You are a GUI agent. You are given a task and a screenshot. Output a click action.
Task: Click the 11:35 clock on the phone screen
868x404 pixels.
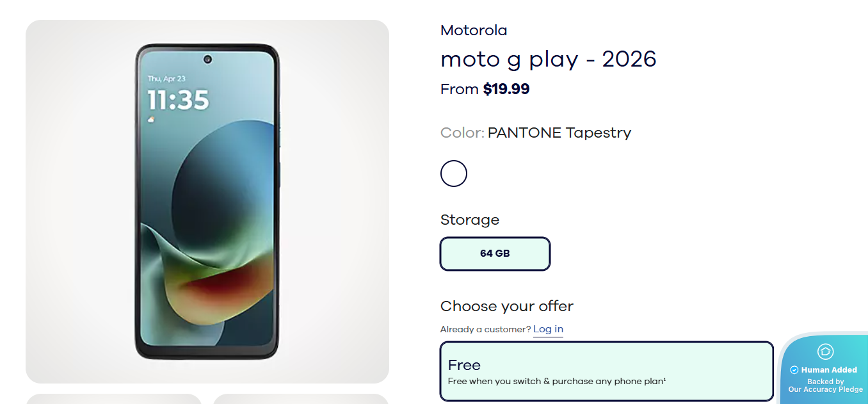click(179, 100)
